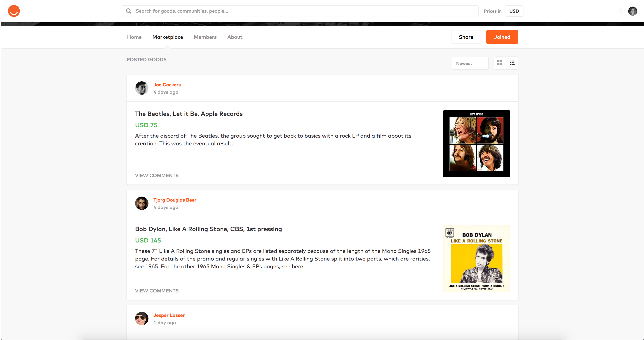Expand comments on Bob Dylan post
The height and width of the screenshot is (340, 644).
click(157, 291)
